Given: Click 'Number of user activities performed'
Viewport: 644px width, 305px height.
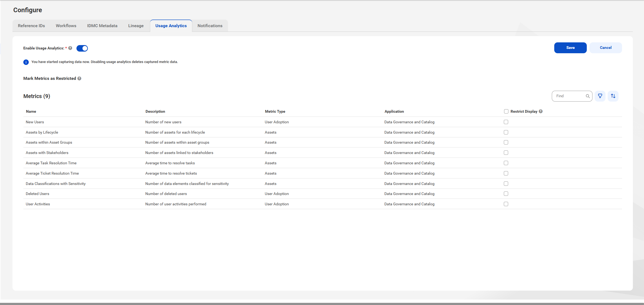Looking at the screenshot, I should (x=176, y=204).
